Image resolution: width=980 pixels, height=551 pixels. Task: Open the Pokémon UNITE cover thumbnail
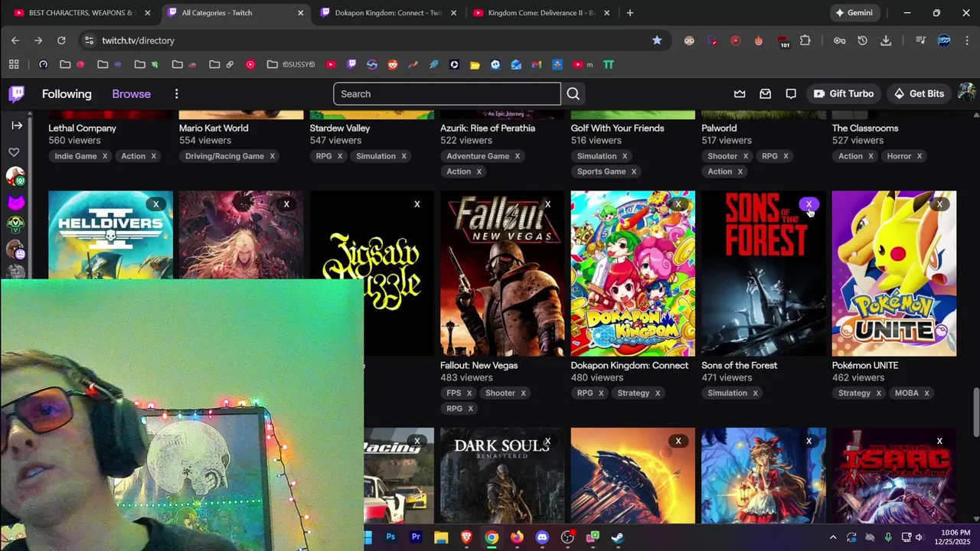pyautogui.click(x=894, y=273)
